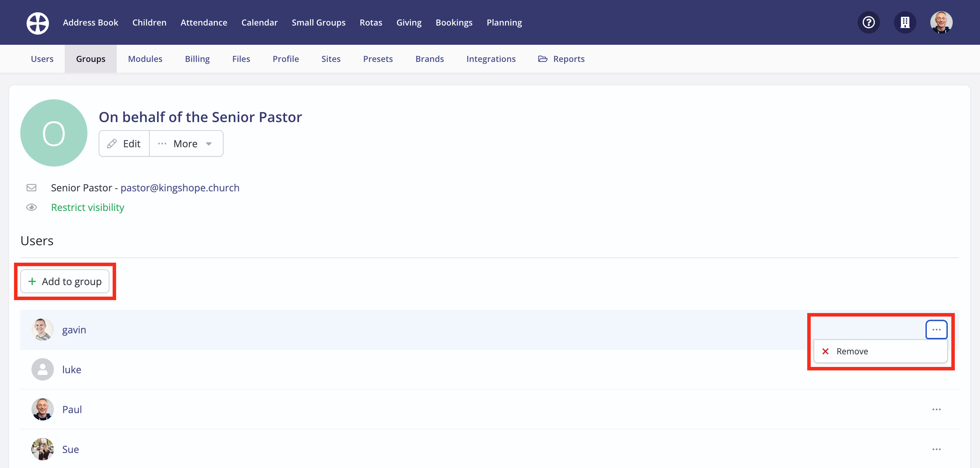Viewport: 980px width, 468px height.
Task: Switch to the Modules tab
Action: (x=145, y=59)
